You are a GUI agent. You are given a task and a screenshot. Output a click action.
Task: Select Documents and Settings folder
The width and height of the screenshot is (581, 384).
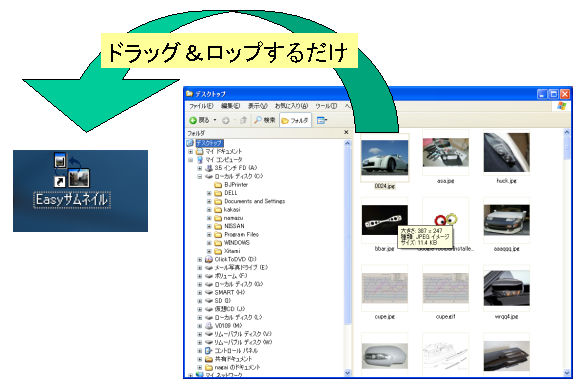pos(255,201)
